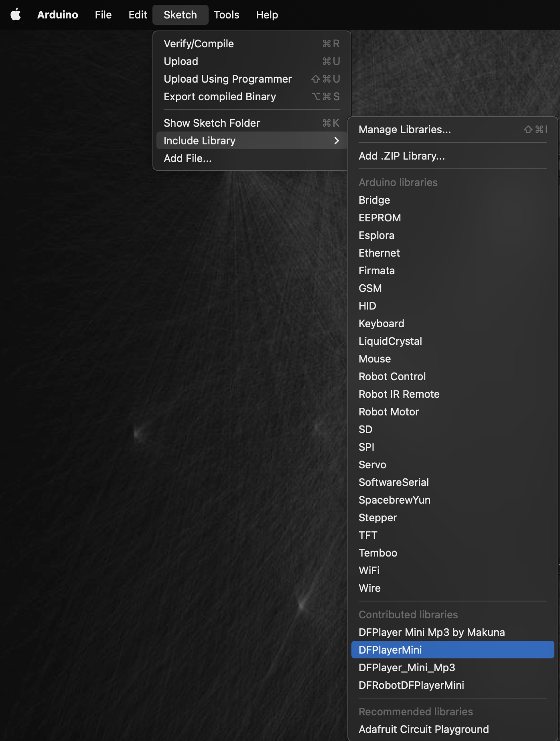
Task: Open the Help menu
Action: (x=267, y=15)
